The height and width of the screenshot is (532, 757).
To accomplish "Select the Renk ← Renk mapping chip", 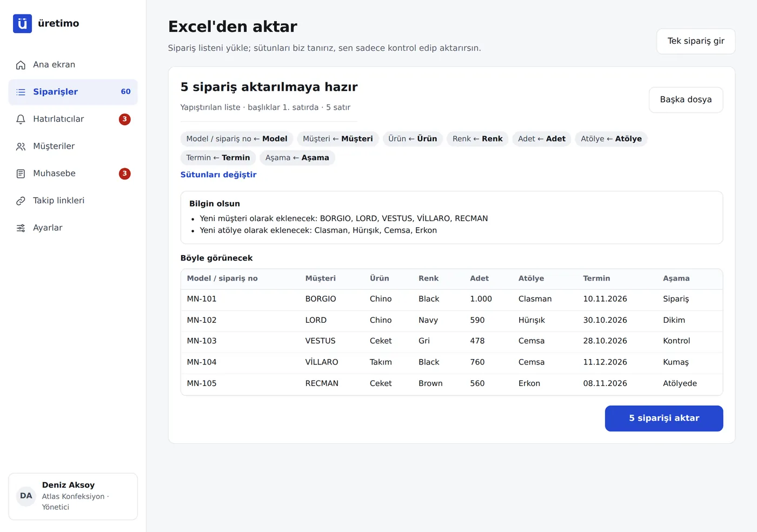I will point(477,139).
